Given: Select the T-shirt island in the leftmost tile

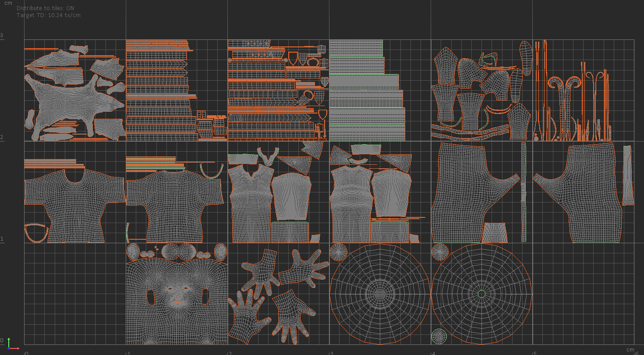Looking at the screenshot, I should (74, 206).
